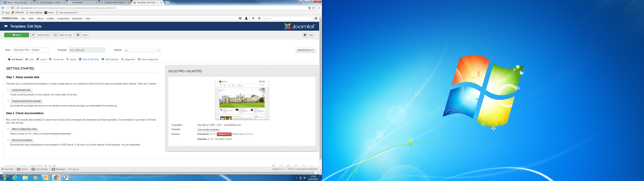Open the Default language dropdown showing All

point(142,50)
